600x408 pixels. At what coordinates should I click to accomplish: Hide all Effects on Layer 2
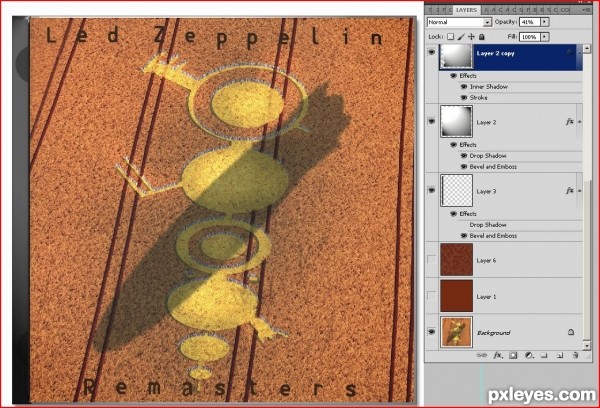point(454,145)
